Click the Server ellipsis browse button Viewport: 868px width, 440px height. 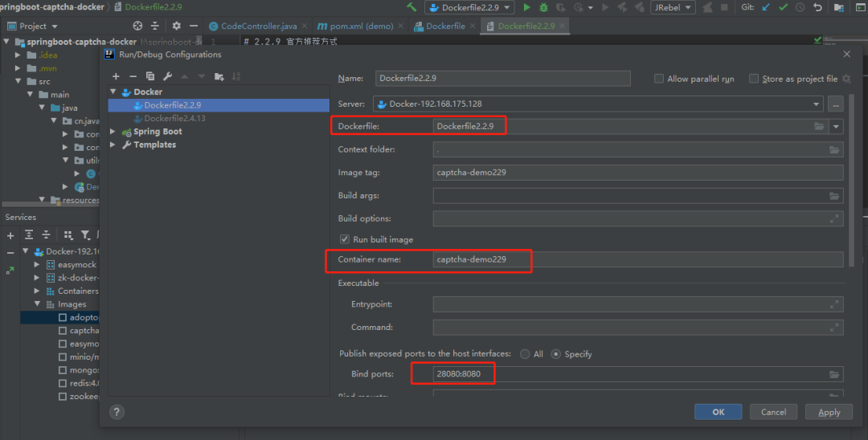(x=836, y=104)
